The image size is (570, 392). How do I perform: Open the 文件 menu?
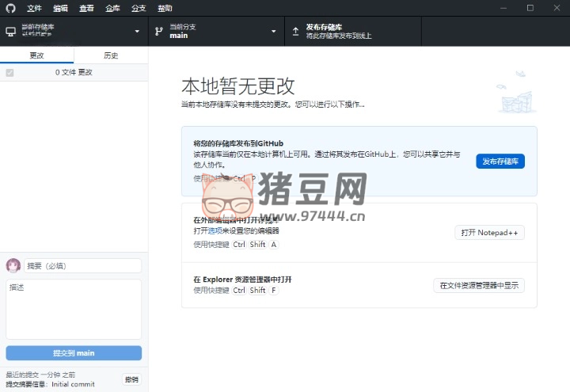34,8
